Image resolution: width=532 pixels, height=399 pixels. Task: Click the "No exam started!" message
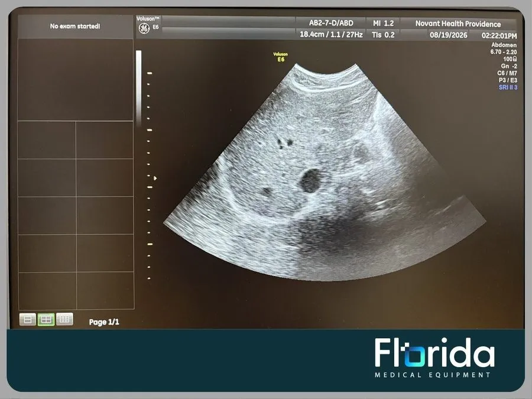tap(75, 26)
